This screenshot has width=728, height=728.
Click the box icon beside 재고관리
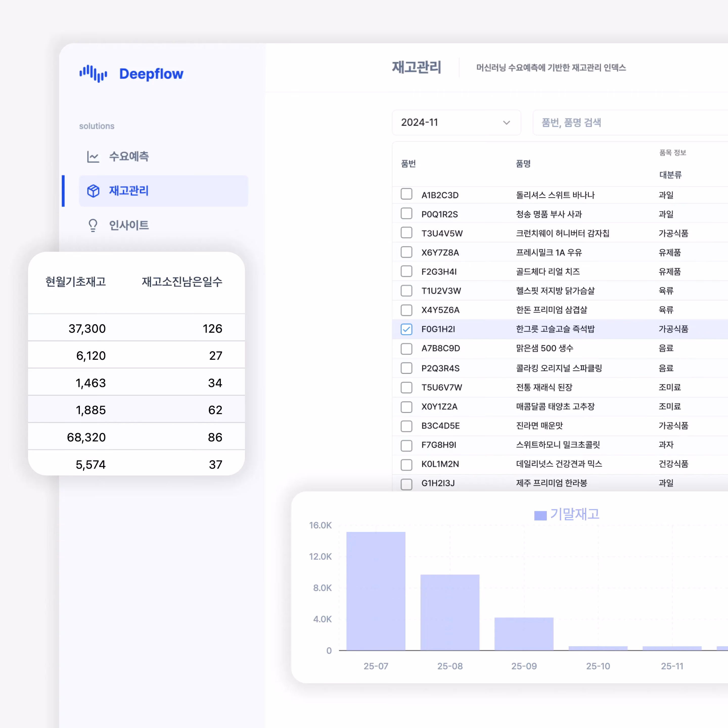[93, 191]
